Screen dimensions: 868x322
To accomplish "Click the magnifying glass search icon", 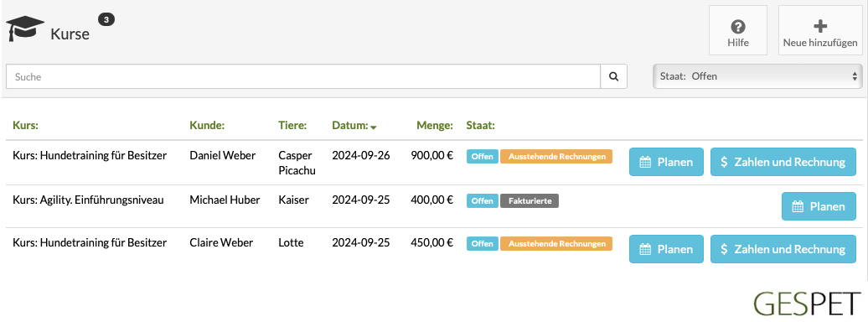I will (613, 76).
